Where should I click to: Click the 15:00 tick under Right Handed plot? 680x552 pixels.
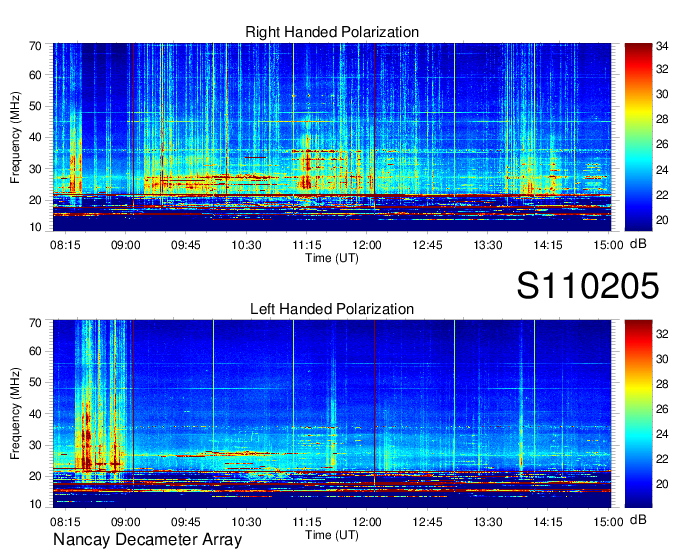coord(608,245)
